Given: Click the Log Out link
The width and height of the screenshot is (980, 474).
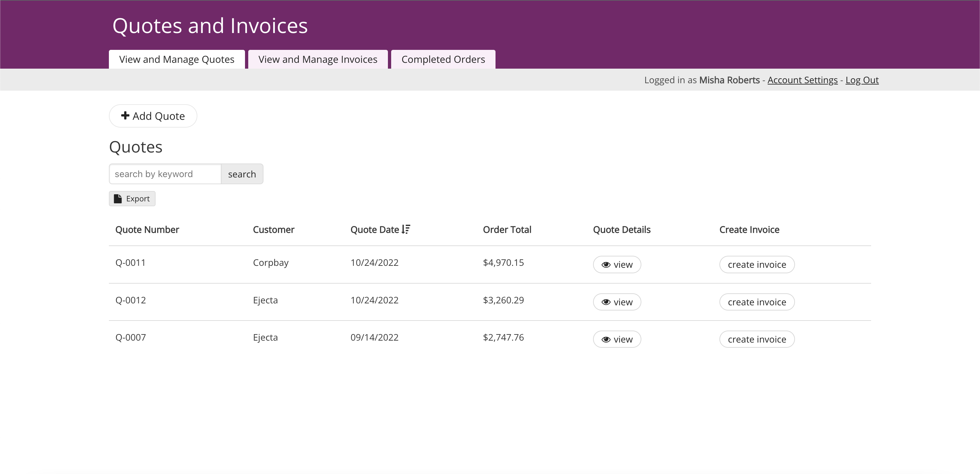Looking at the screenshot, I should coord(862,80).
